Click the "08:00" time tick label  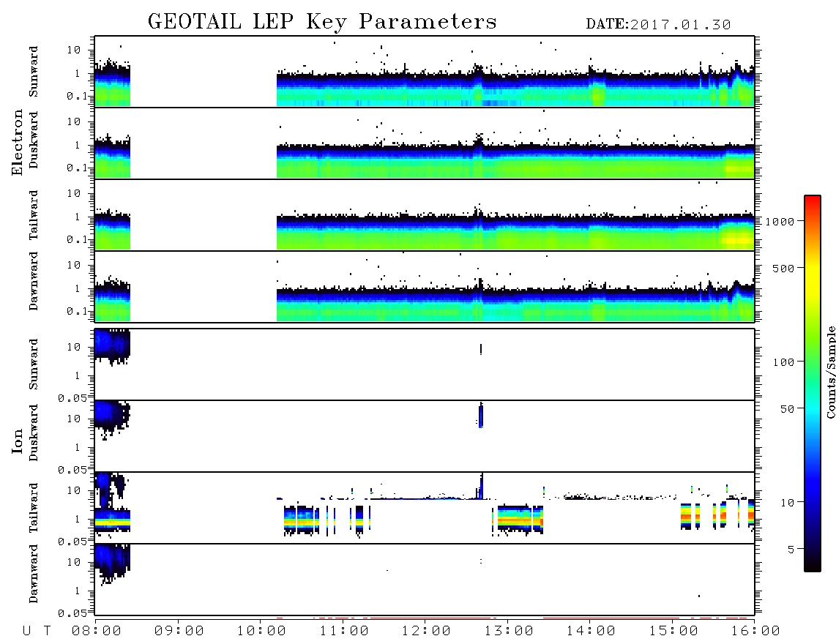coord(97,632)
